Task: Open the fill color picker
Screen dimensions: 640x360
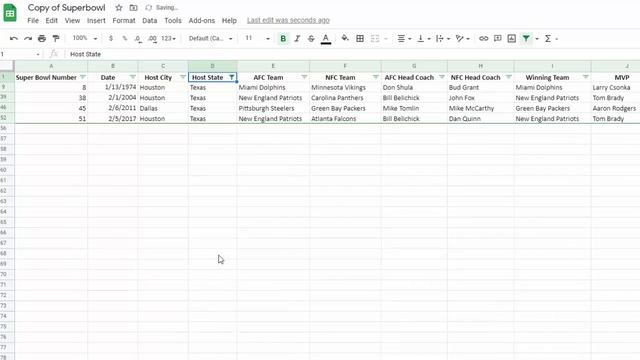Action: click(345, 38)
